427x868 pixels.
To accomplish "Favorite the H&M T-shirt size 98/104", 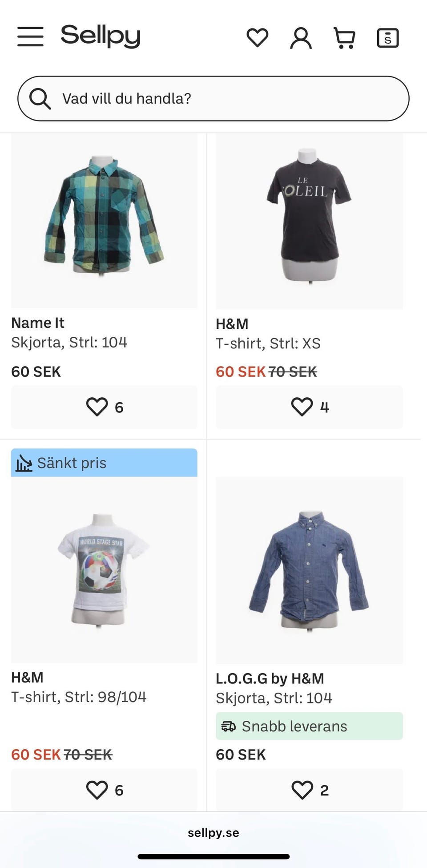I will (104, 790).
